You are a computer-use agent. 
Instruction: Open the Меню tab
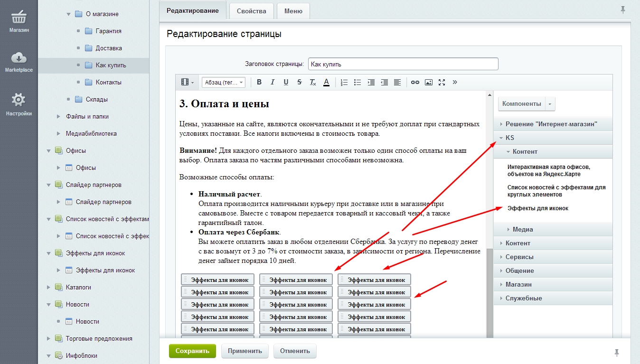click(x=293, y=11)
